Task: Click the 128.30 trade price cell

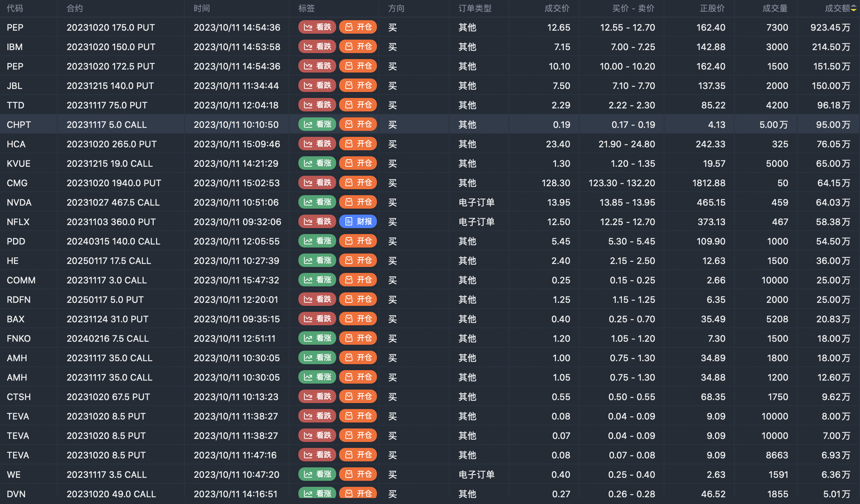Action: [x=556, y=183]
